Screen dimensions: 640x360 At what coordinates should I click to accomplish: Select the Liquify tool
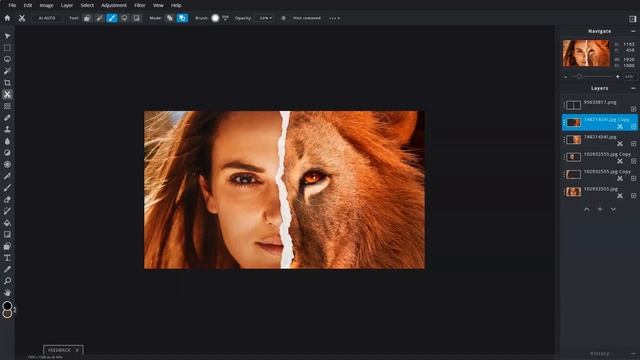pos(7,106)
